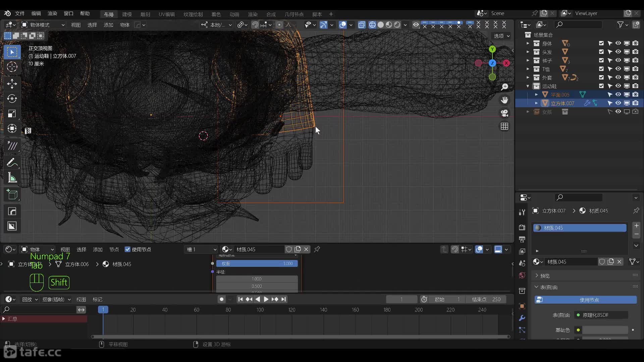
Task: Exclude 身体 collection with its checkbox
Action: pos(601,43)
